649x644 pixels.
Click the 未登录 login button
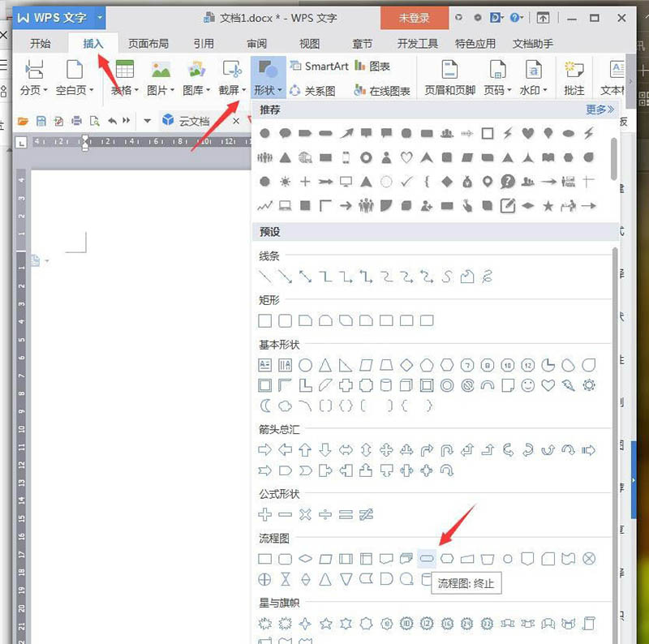[x=415, y=18]
